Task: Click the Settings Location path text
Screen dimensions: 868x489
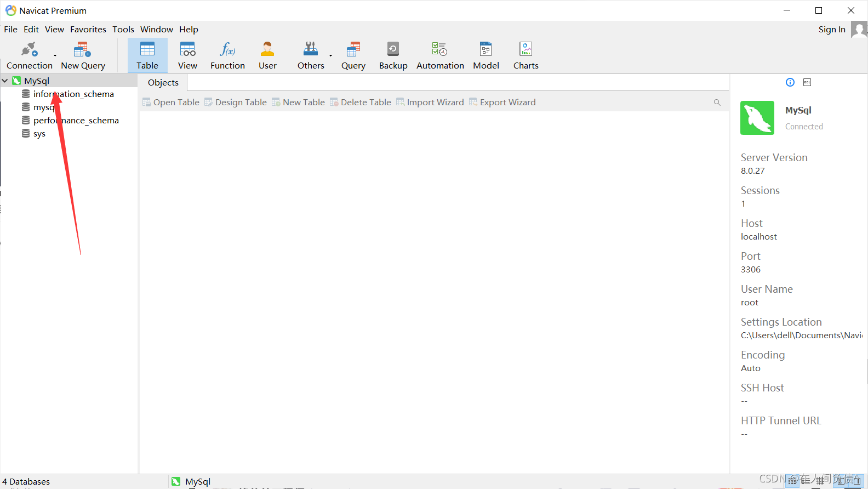Action: (802, 336)
